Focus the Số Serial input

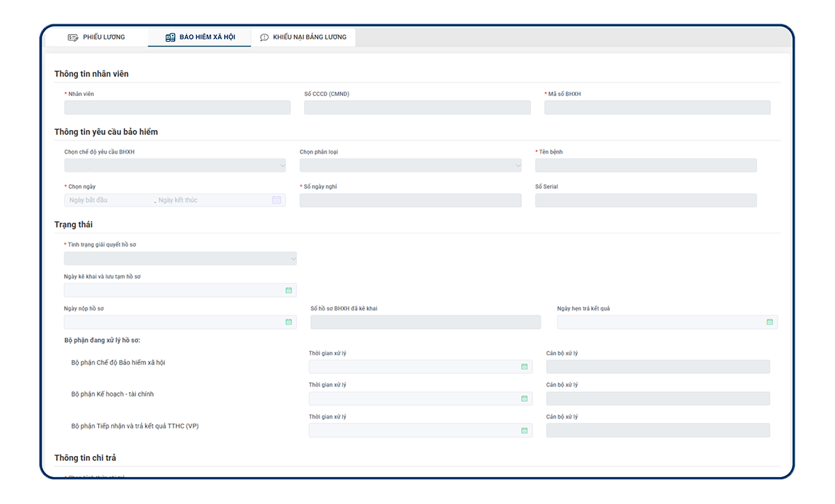[x=646, y=200]
